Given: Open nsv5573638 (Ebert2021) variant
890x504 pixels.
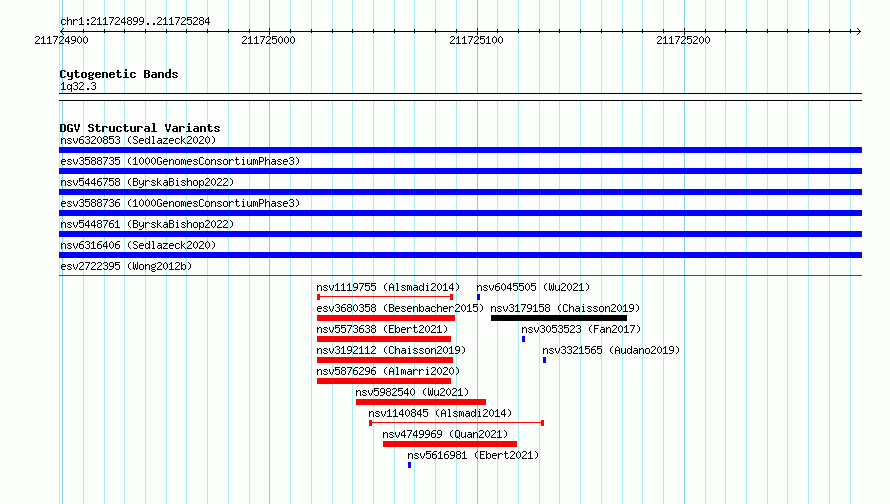Looking at the screenshot, I should click(x=382, y=329).
